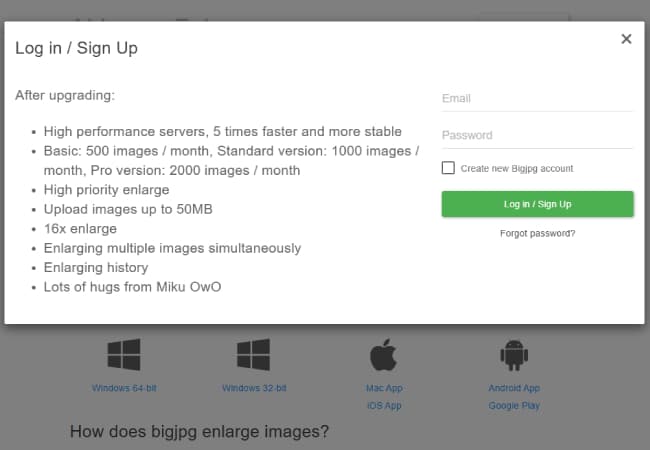Image resolution: width=650 pixels, height=450 pixels.
Task: Click 'Enlarging multiple images simultaneously' bullet
Action: 172,248
